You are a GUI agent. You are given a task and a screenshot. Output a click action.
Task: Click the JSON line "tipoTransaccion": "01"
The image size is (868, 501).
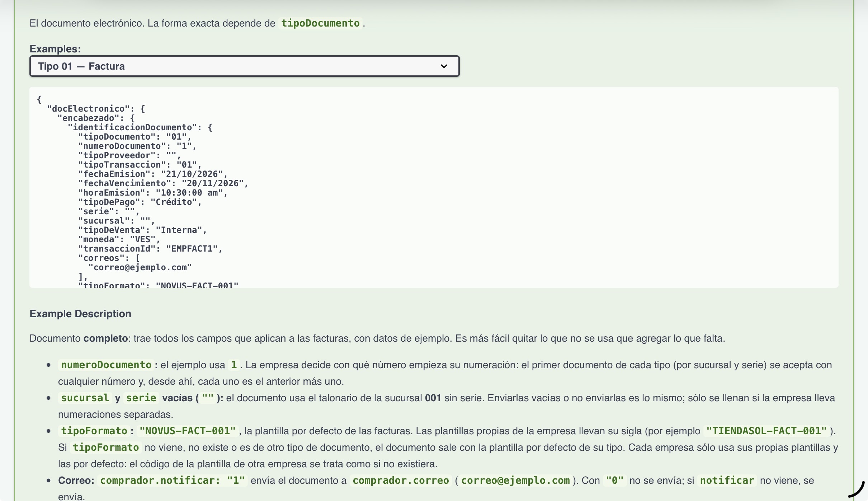point(140,165)
